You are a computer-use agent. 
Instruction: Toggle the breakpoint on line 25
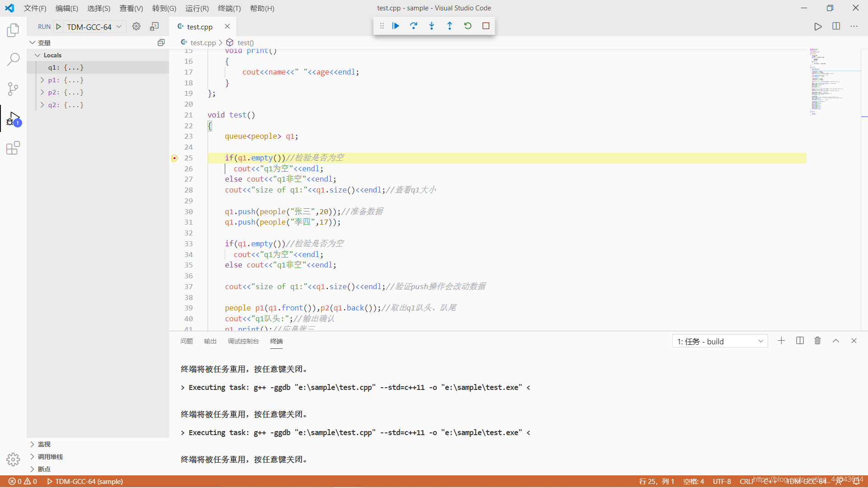(x=175, y=158)
